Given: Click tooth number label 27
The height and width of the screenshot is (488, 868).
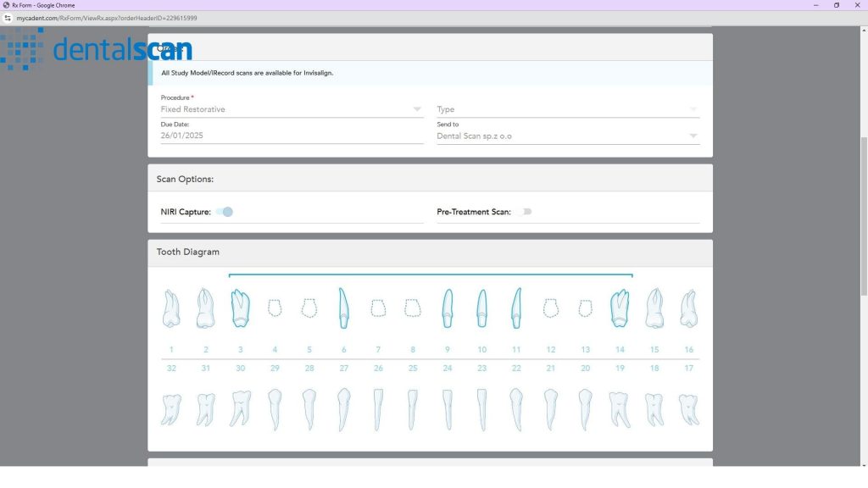Looking at the screenshot, I should click(x=344, y=368).
